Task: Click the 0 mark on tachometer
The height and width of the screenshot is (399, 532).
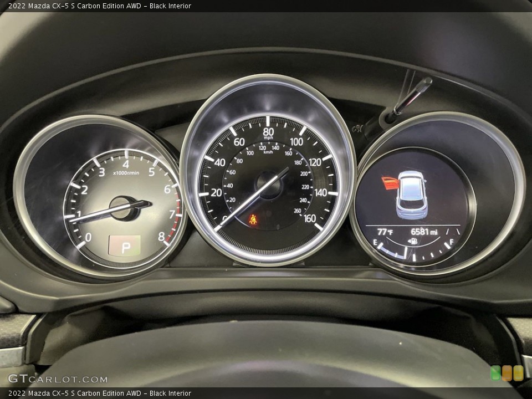Action: click(88, 237)
